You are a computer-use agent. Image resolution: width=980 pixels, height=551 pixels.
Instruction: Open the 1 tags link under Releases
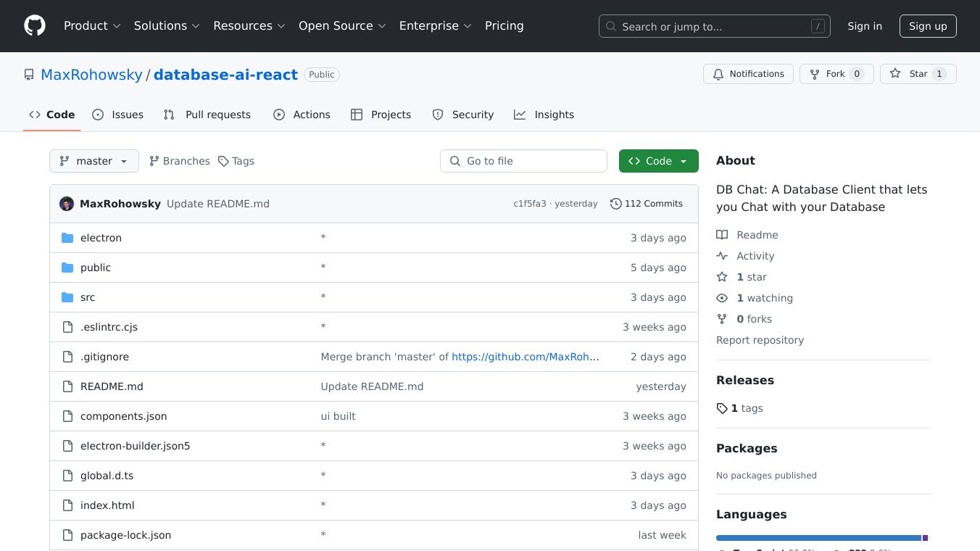[x=740, y=408]
